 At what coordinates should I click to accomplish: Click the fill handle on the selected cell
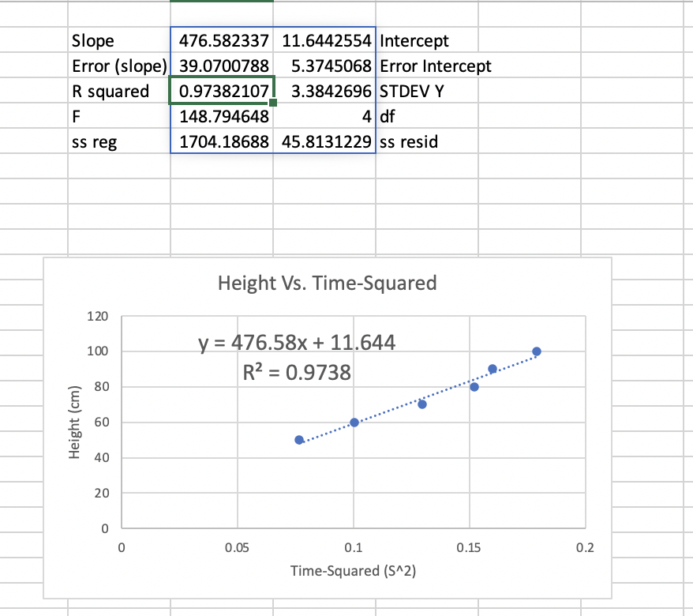(x=272, y=103)
